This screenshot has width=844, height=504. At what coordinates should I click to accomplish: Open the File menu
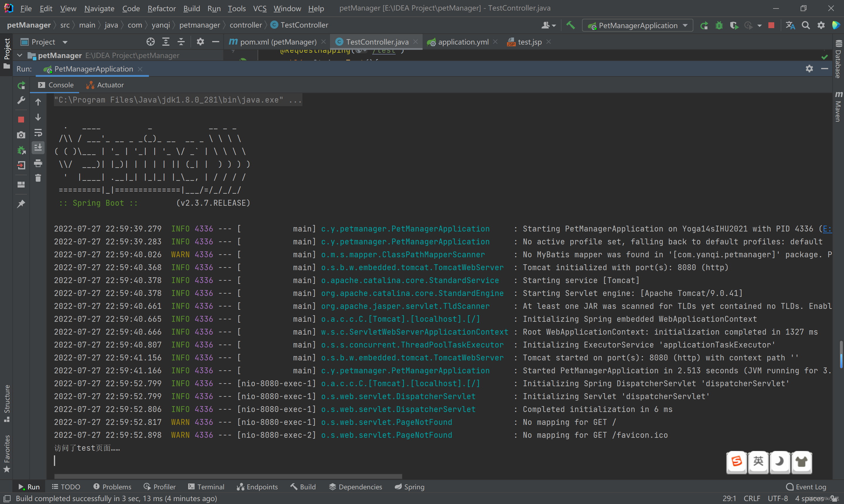point(26,8)
